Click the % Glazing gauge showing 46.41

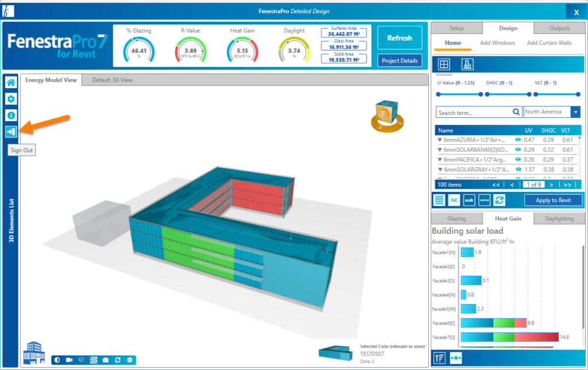tap(139, 50)
